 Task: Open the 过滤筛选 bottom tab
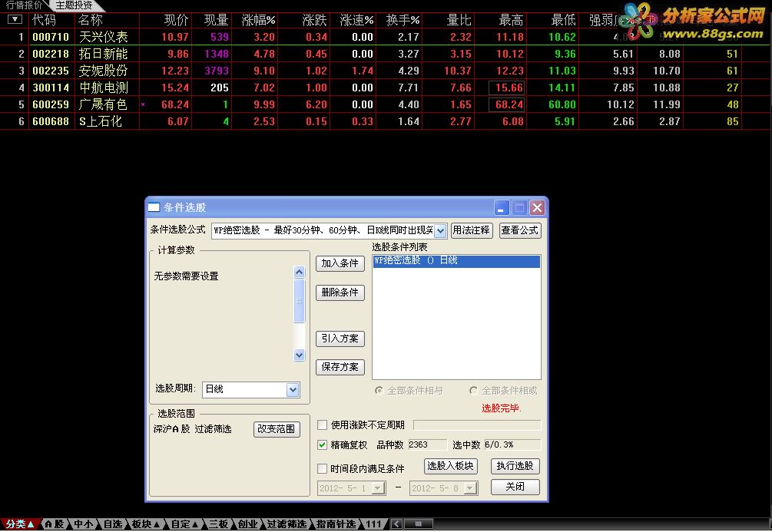[x=287, y=524]
